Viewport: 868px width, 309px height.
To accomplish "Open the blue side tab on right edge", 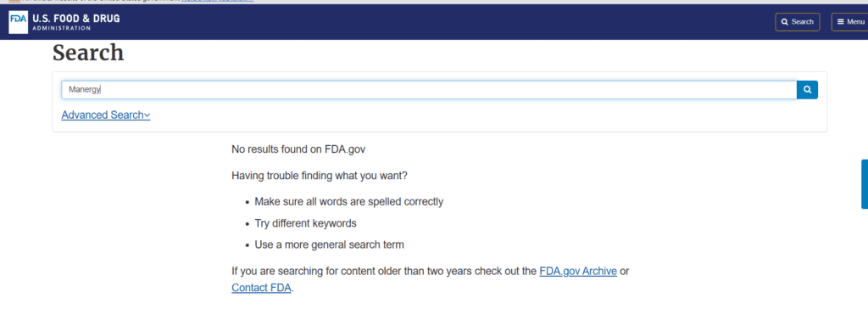I will click(865, 184).
